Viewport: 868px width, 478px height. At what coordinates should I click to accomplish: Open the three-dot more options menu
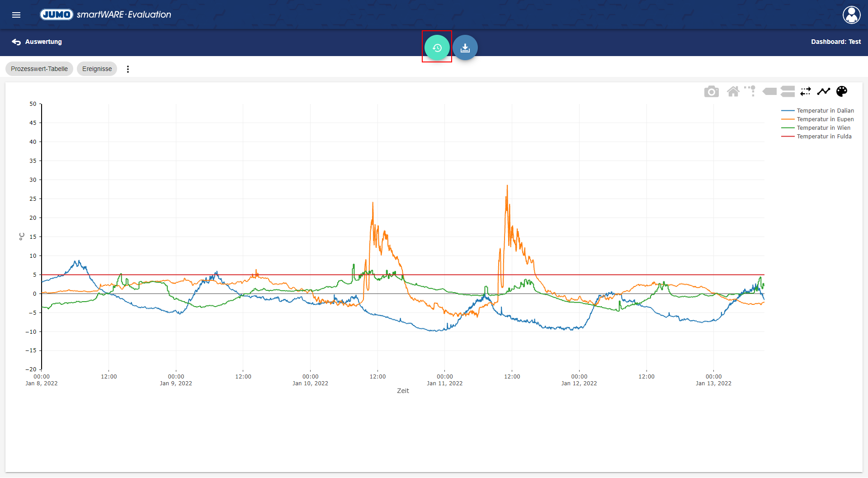click(128, 69)
